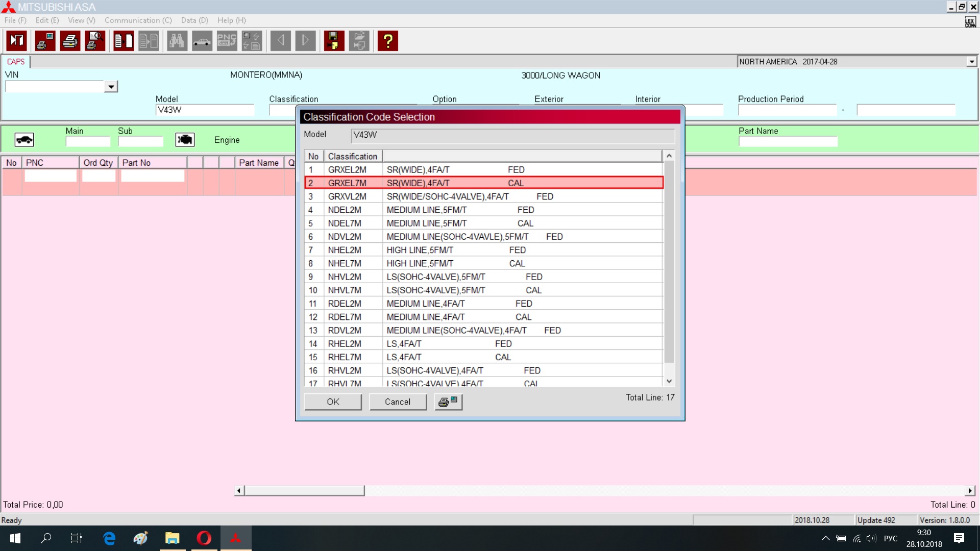Click the car model selection icon
Viewport: 980px width, 551px height.
coord(202,41)
